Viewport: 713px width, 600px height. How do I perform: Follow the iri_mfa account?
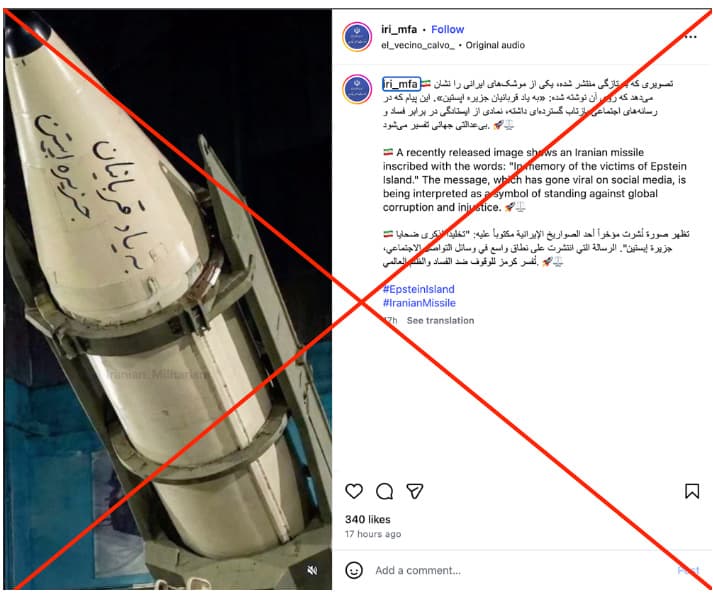(x=447, y=30)
